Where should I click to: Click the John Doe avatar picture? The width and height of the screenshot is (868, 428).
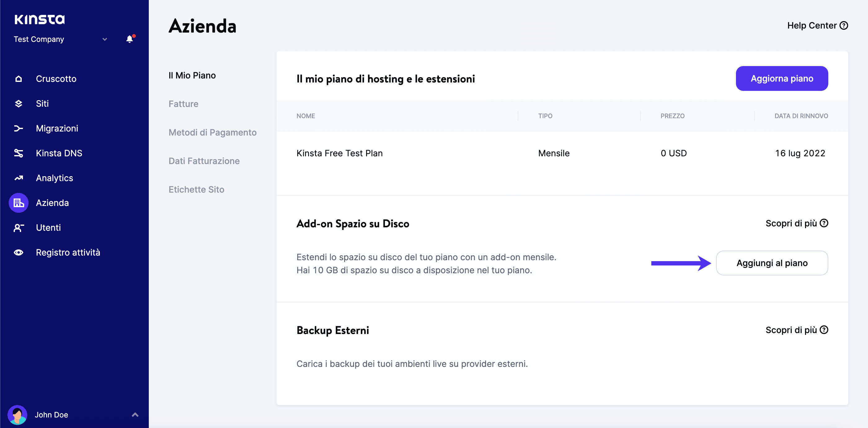tap(18, 415)
